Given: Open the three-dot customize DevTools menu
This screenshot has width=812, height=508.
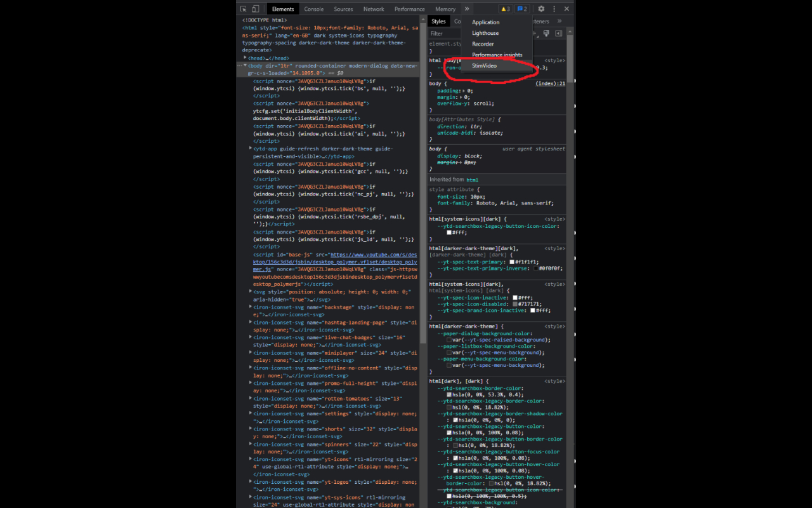Looking at the screenshot, I should pos(554,9).
